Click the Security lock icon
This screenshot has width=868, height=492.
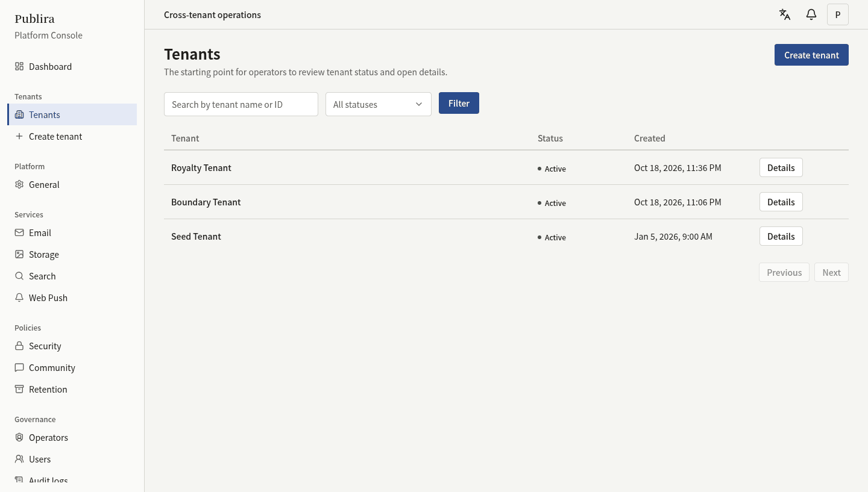coord(19,346)
